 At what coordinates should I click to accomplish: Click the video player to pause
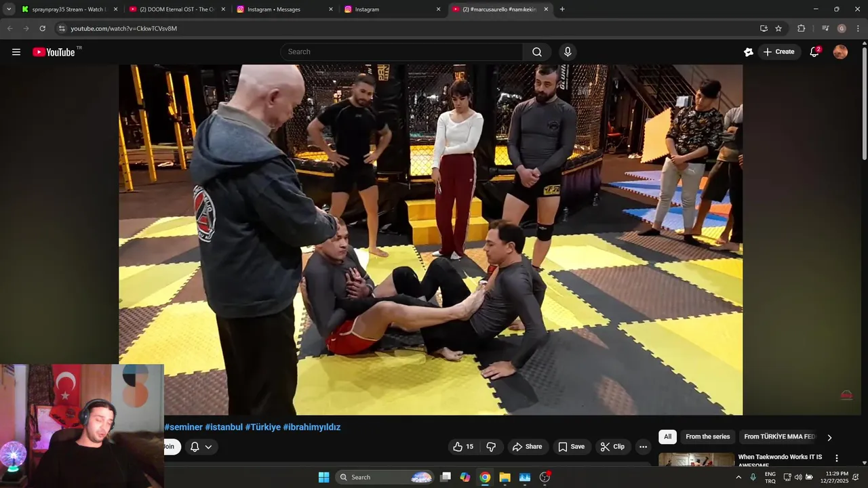(431, 239)
